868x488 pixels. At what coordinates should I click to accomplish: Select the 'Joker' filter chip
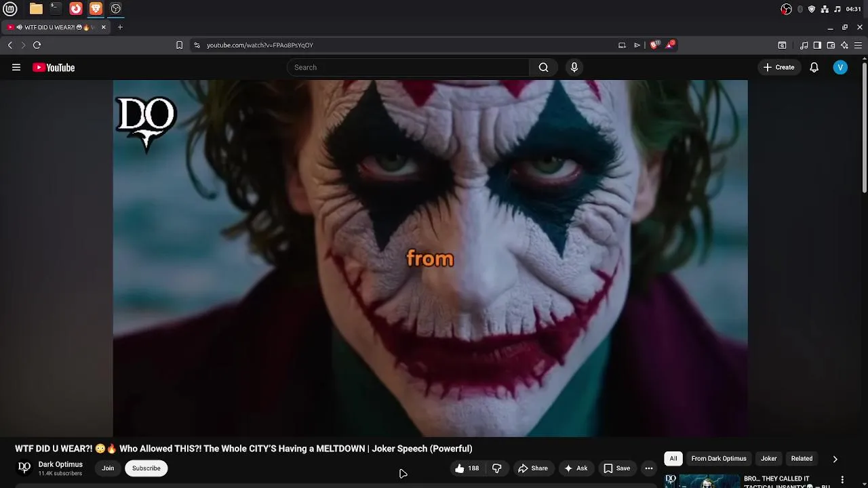[x=769, y=459]
